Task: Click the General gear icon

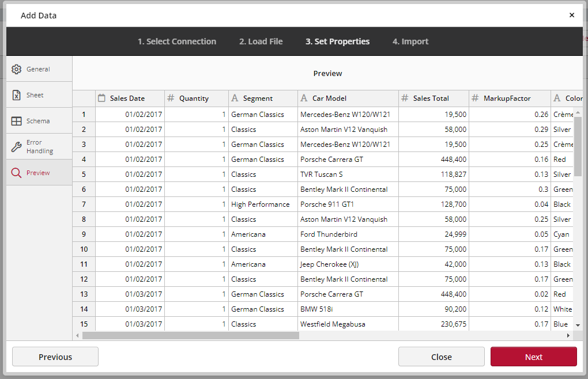Action: click(17, 69)
